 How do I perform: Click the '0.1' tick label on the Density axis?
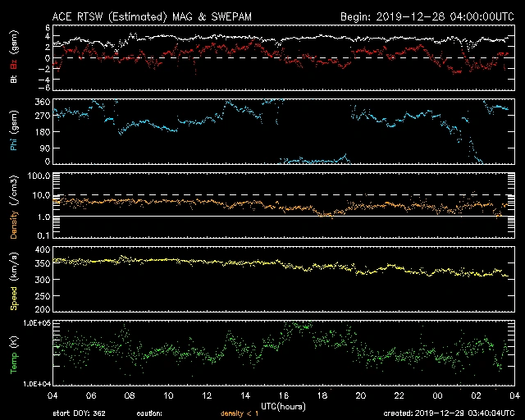43,235
